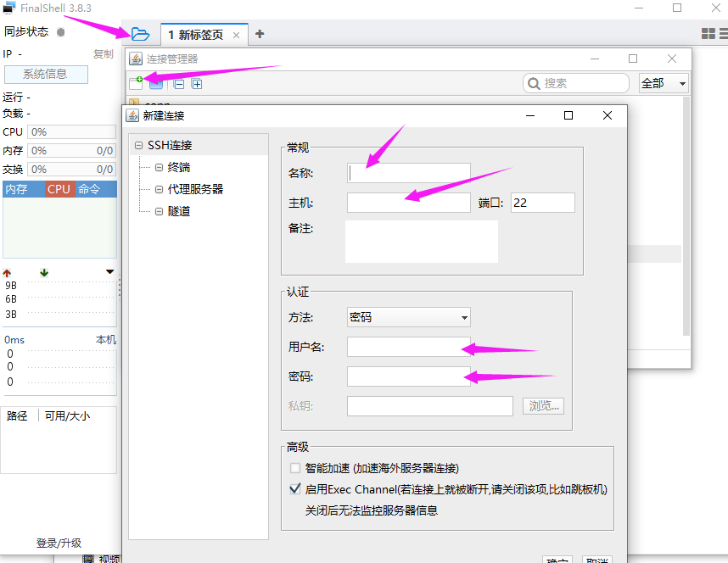The width and height of the screenshot is (728, 563).
Task: Click the 端口 field showing 22
Action: click(x=543, y=203)
